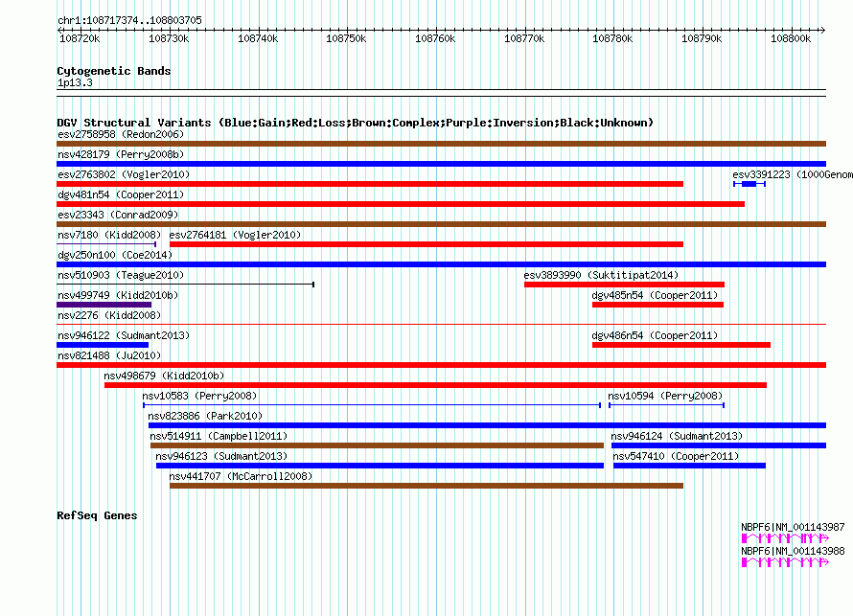Click the nsv2276 (Kidd2008) label
This screenshot has height=616, width=853.
(x=109, y=315)
